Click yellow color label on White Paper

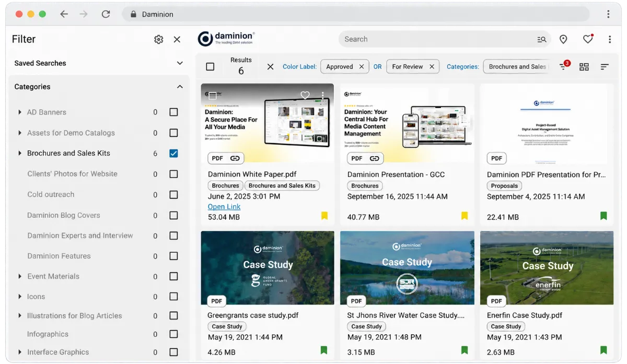click(x=324, y=216)
